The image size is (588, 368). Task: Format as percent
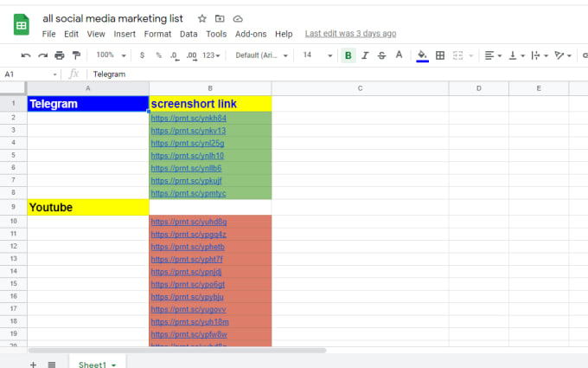click(158, 55)
